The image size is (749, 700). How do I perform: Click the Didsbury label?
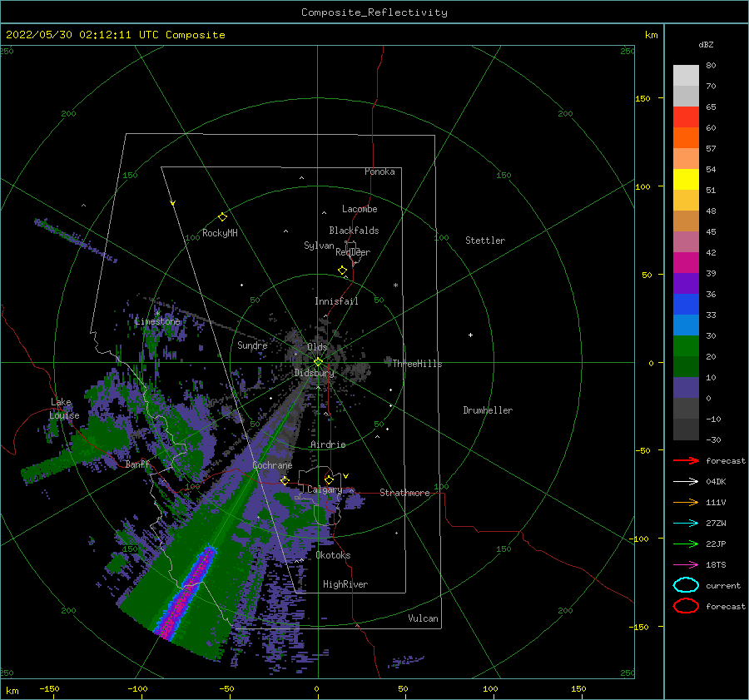click(x=314, y=373)
